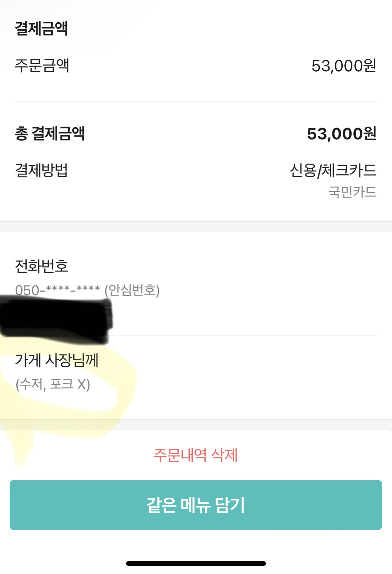This screenshot has height=574, width=392.
Task: Tap the (수저, 포크 X) request note
Action: tap(53, 384)
